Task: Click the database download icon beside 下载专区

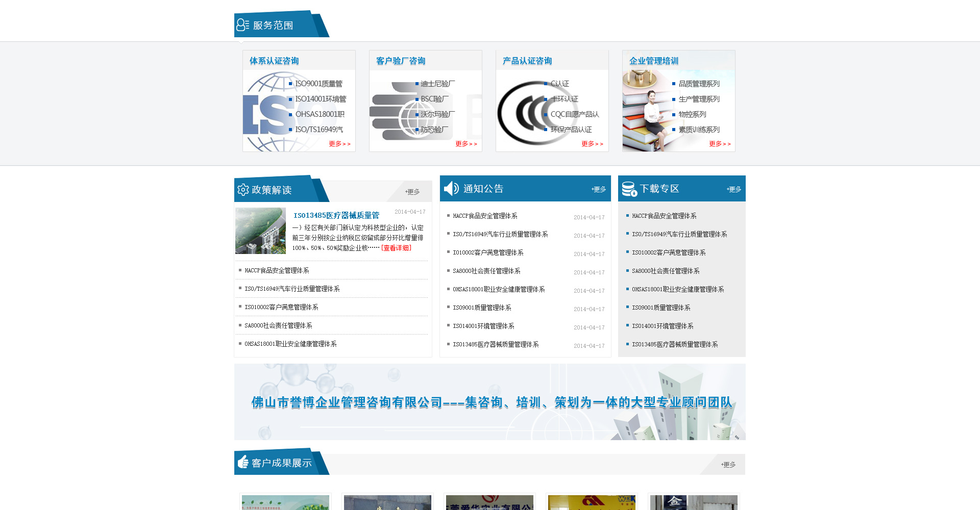Action: click(x=629, y=189)
